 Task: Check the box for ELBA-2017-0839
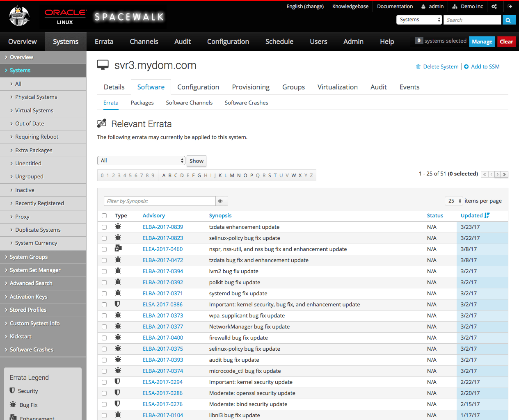point(104,227)
